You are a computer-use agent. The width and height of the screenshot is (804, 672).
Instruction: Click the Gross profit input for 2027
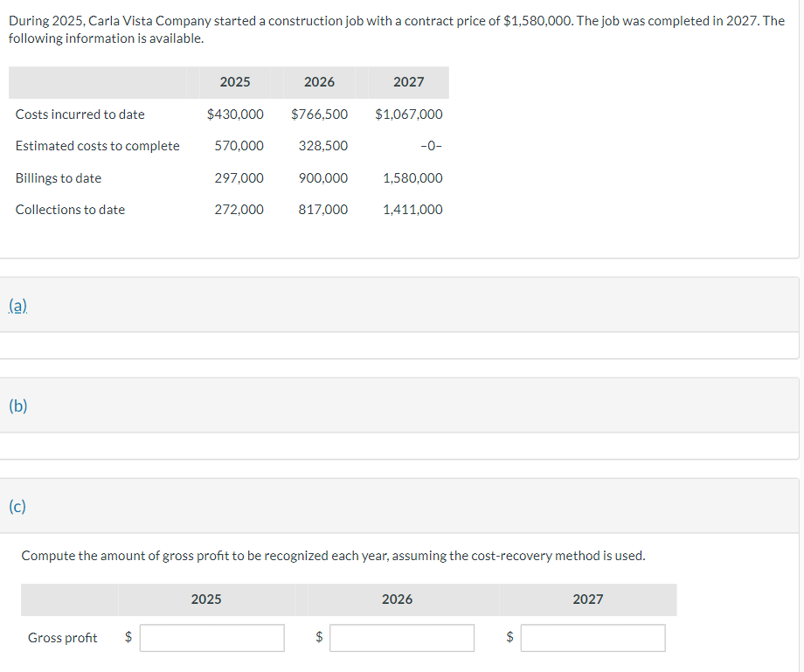[x=593, y=638]
